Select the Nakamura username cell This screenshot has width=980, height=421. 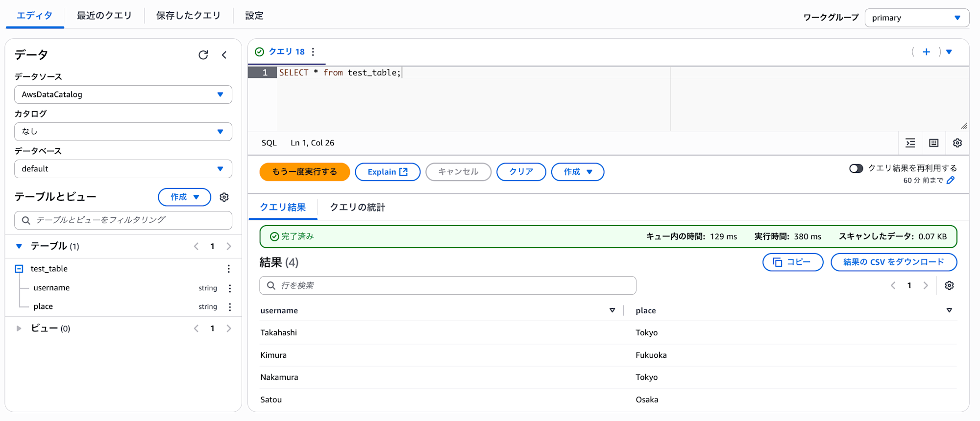[279, 377]
